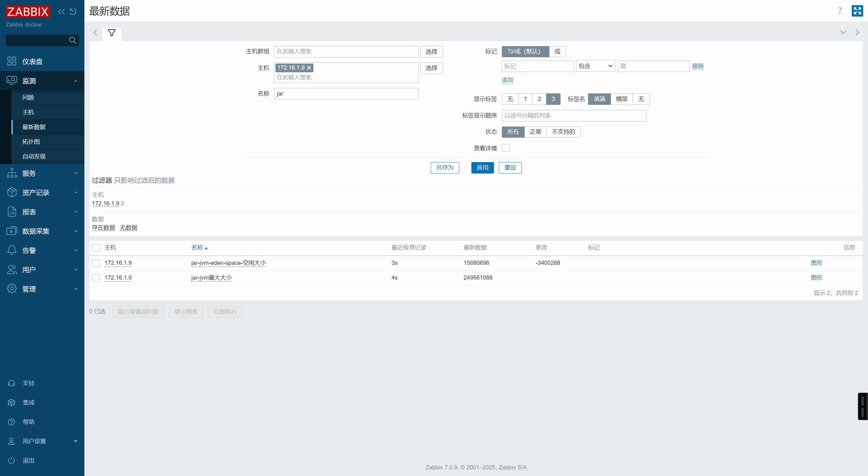Hide sidebar using the square arrow icon
Screen dimensions: 868x476
tap(73, 11)
